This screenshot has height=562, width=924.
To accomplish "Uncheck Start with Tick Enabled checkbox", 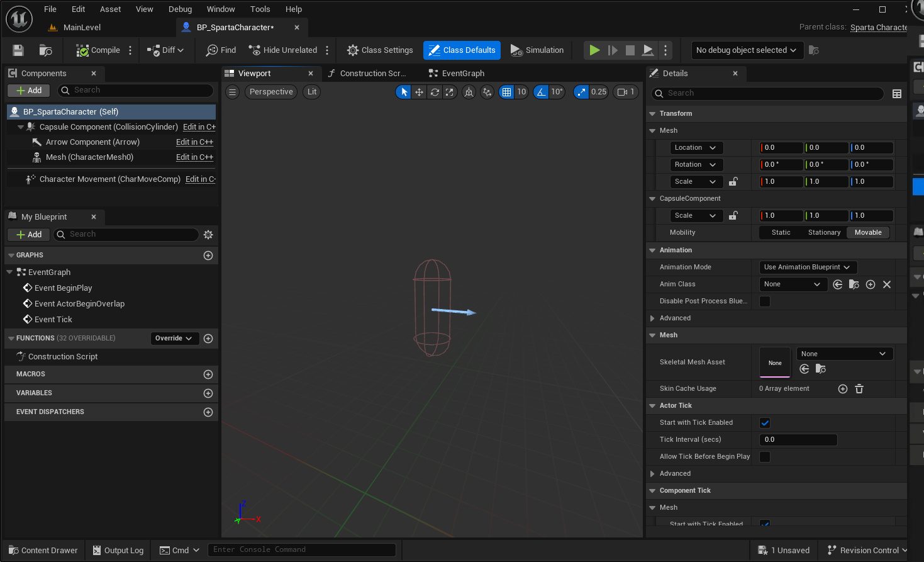I will coord(765,423).
